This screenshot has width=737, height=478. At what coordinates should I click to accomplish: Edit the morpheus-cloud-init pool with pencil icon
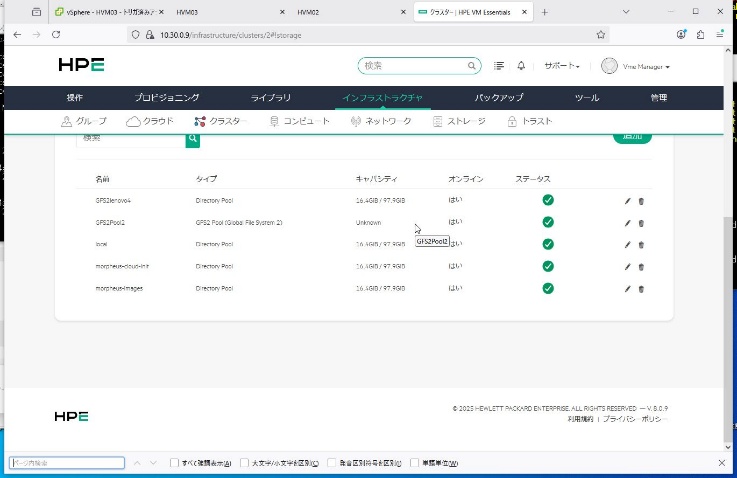point(628,267)
